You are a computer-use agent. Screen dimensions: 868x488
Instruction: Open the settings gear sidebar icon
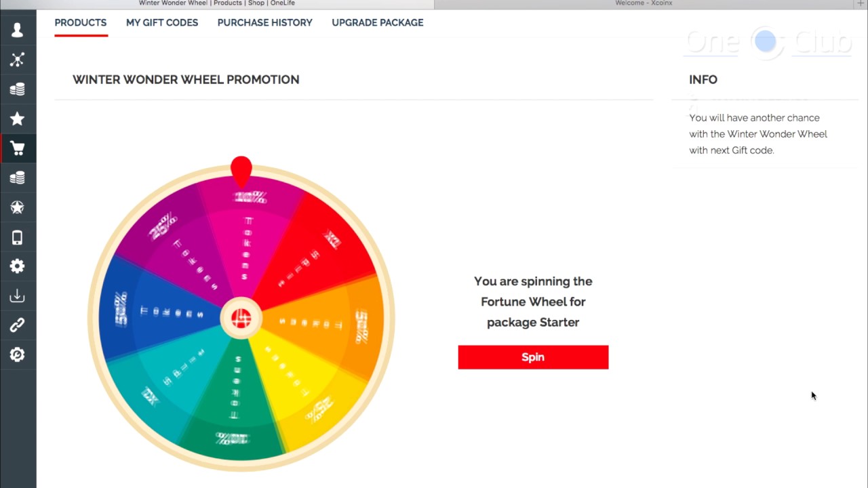[18, 266]
